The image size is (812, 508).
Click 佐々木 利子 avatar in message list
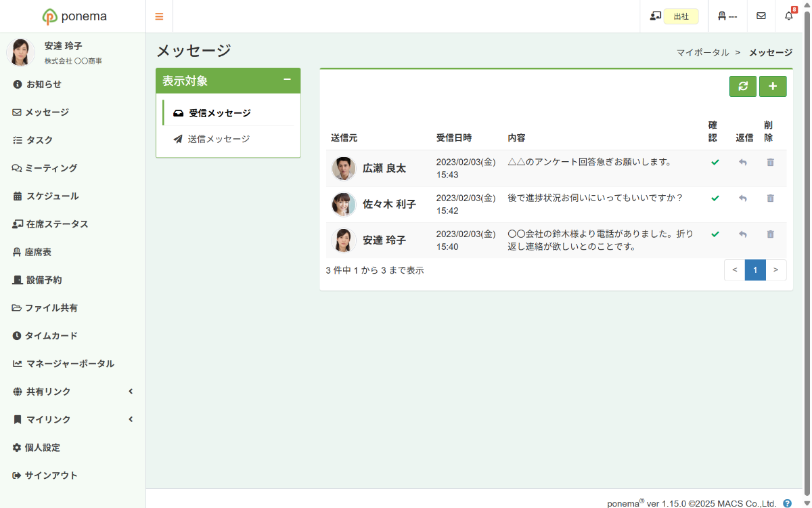click(x=344, y=204)
